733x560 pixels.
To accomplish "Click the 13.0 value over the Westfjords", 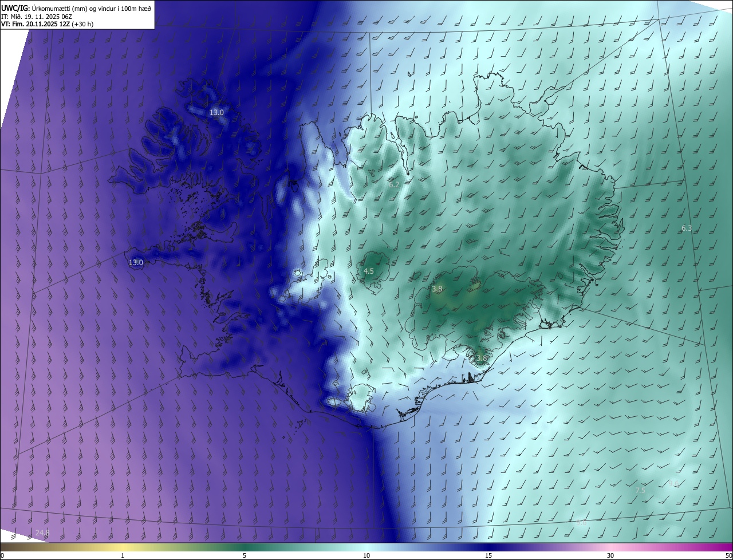I will coord(216,113).
